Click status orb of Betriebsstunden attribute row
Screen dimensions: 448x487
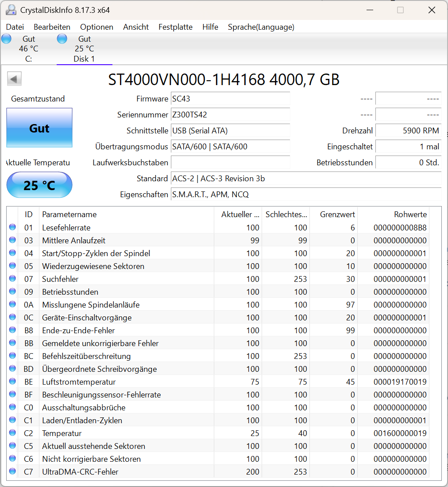click(12, 291)
